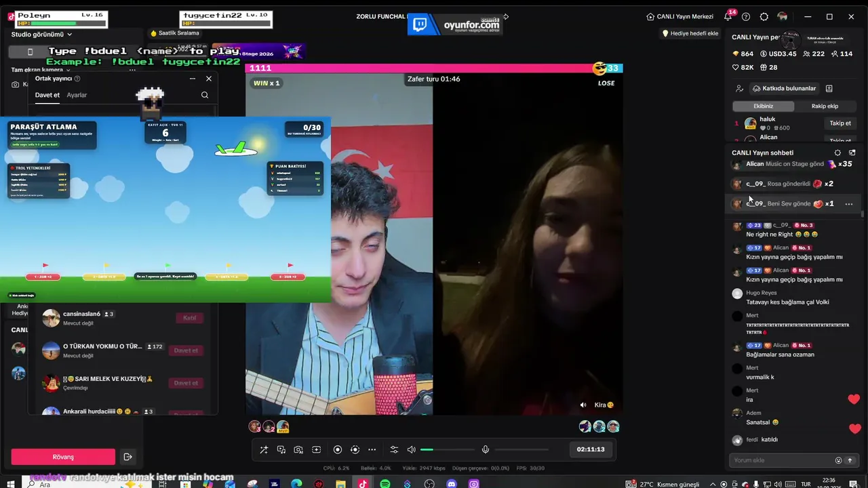
Task: Invite O TÜRKAN YOKMU with Davet et
Action: tap(186, 350)
